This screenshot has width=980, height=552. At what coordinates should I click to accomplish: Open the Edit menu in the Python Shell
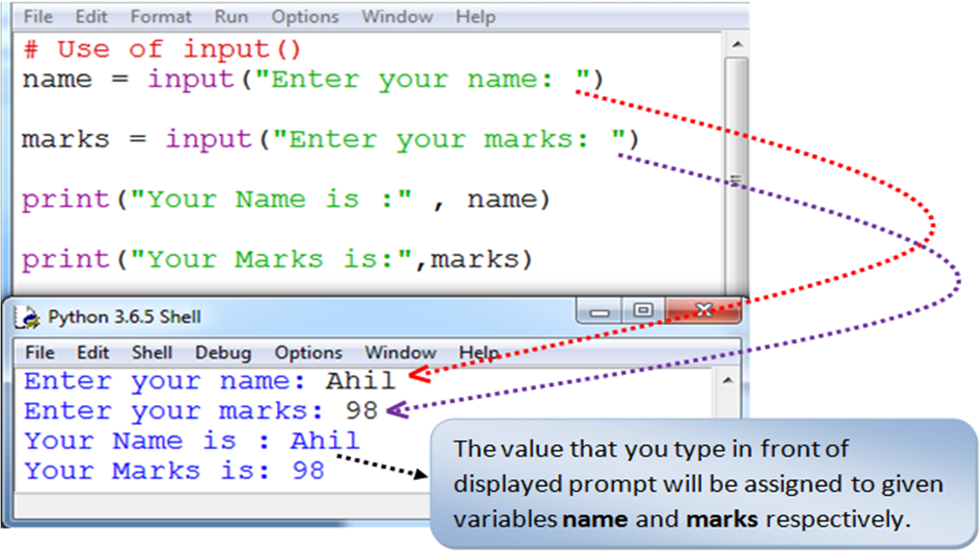click(93, 353)
